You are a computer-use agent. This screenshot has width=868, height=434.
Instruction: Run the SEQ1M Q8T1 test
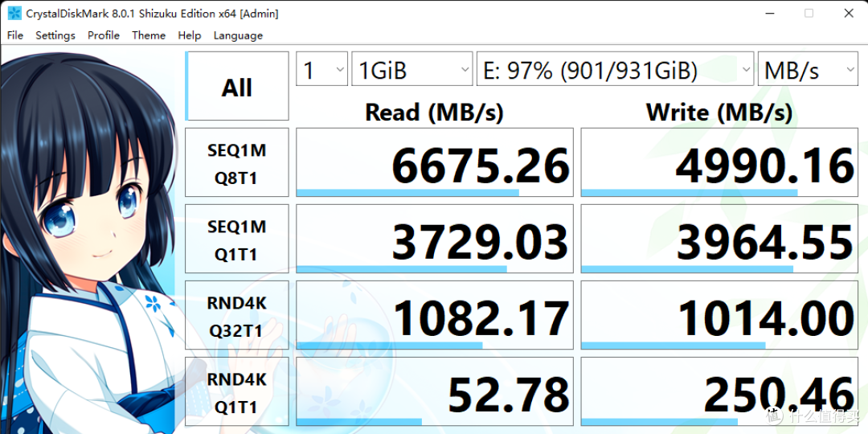[x=237, y=162]
